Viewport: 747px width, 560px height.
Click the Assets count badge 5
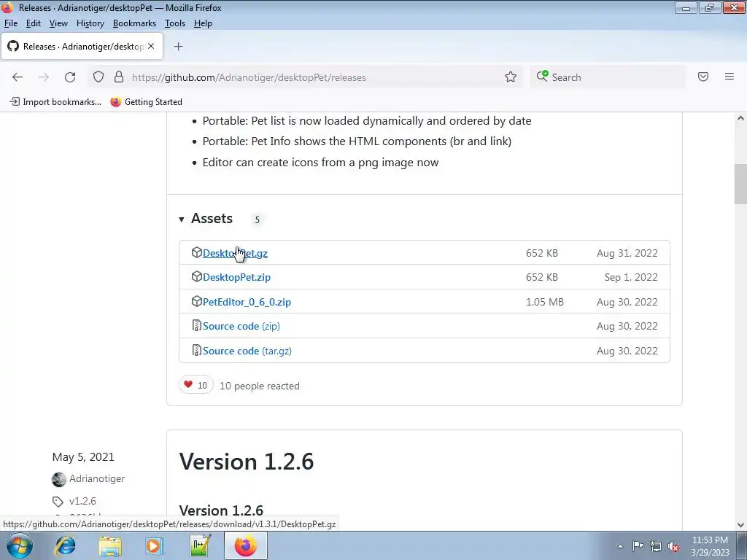[x=258, y=219]
